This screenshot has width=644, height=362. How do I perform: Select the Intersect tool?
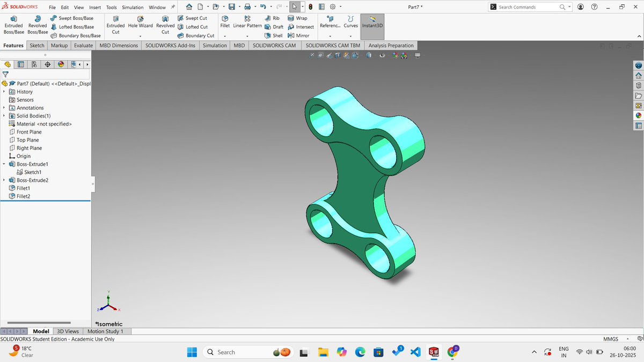pos(301,27)
